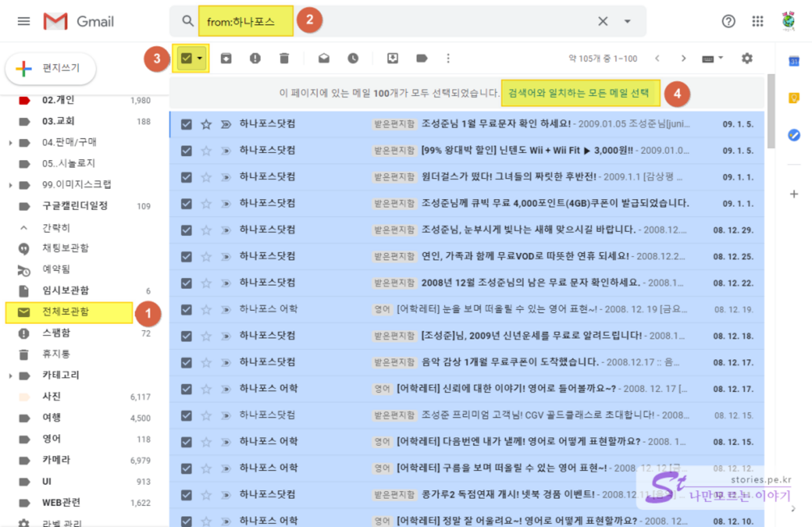Open the search options dropdown arrow
Screen dimensions: 812x527
pyautogui.click(x=627, y=21)
